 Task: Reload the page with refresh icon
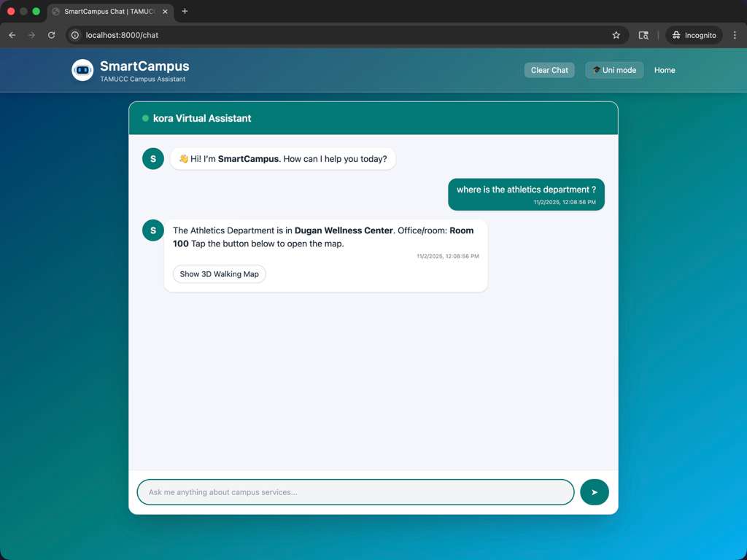click(x=52, y=35)
